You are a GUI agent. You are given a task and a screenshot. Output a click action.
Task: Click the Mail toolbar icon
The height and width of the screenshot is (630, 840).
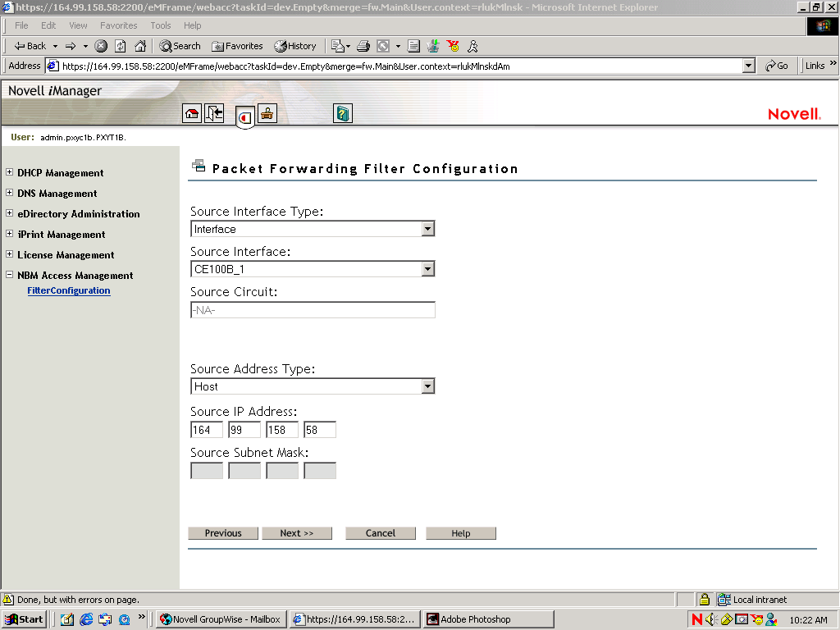[337, 46]
